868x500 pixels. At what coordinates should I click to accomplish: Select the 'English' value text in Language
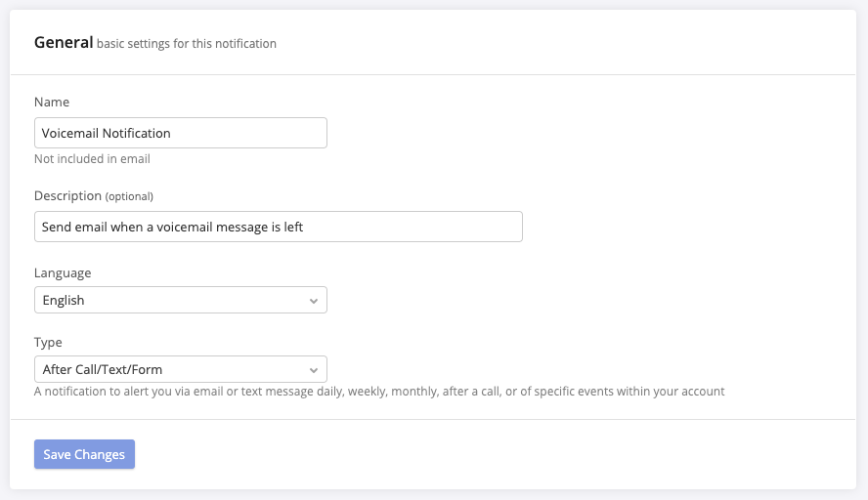pyautogui.click(x=64, y=301)
